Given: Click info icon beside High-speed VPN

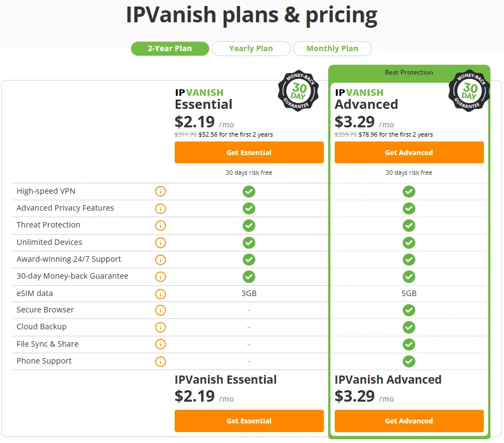Looking at the screenshot, I should [160, 192].
